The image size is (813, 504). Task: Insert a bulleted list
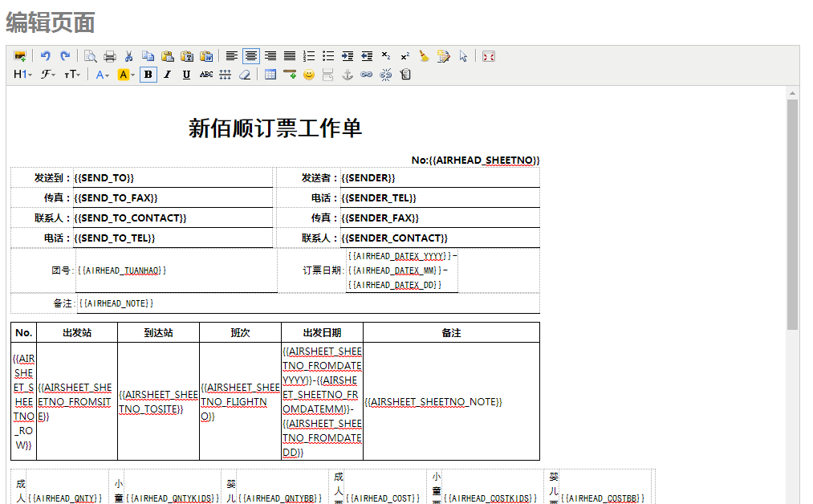[328, 56]
